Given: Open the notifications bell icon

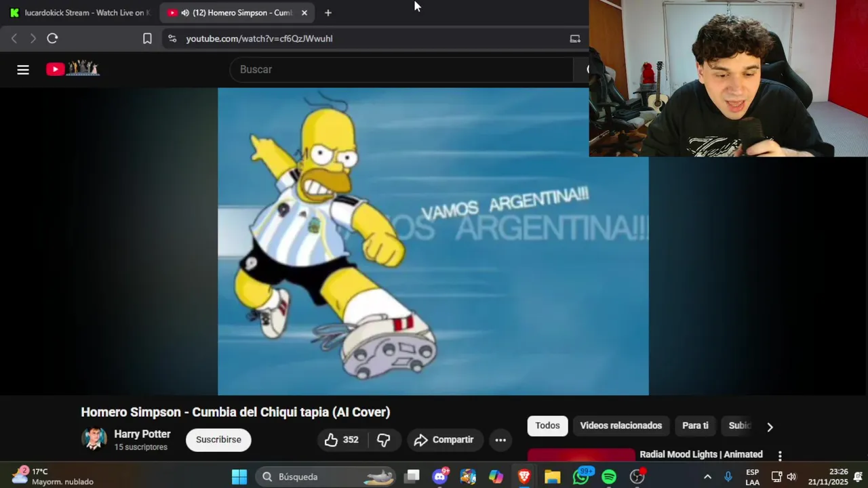Looking at the screenshot, I should (859, 477).
